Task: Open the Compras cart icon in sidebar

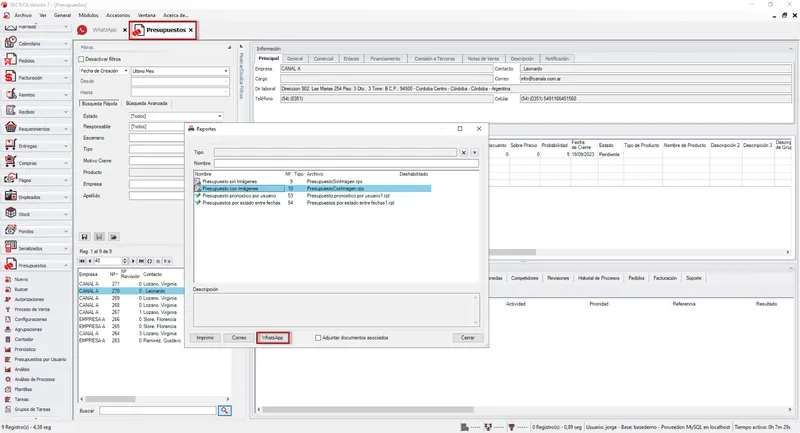Action: (10, 163)
